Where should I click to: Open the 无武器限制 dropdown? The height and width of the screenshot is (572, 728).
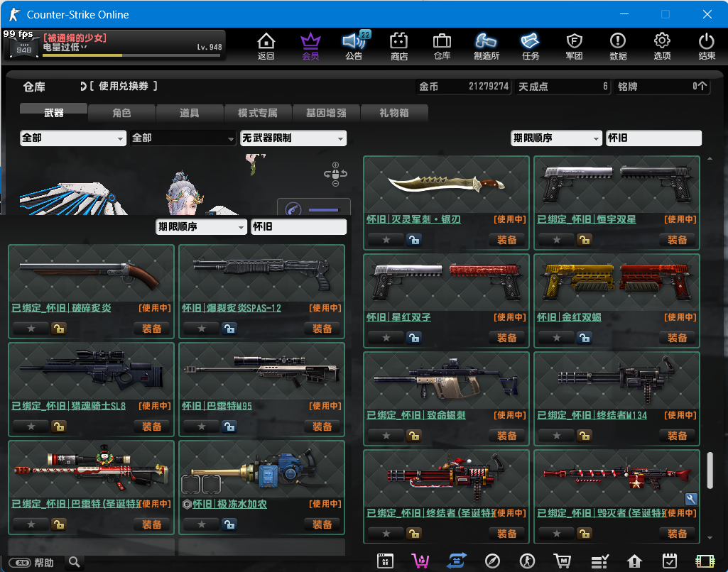pyautogui.click(x=293, y=138)
